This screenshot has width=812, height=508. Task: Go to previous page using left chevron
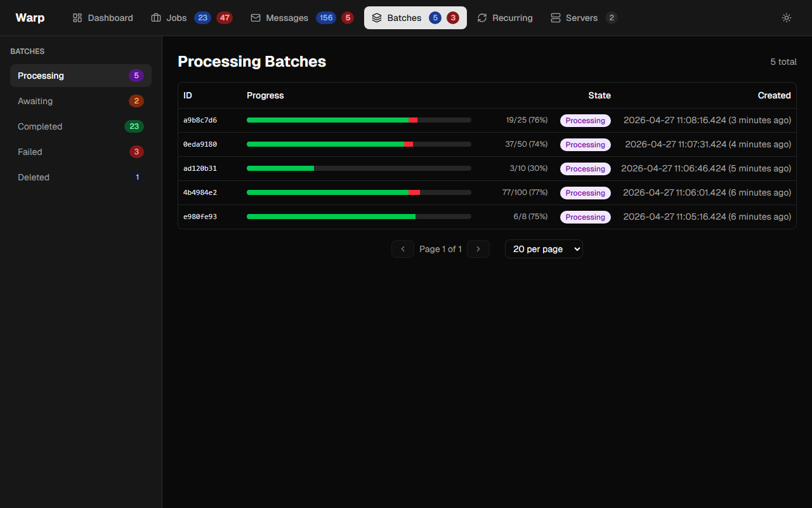tap(403, 249)
